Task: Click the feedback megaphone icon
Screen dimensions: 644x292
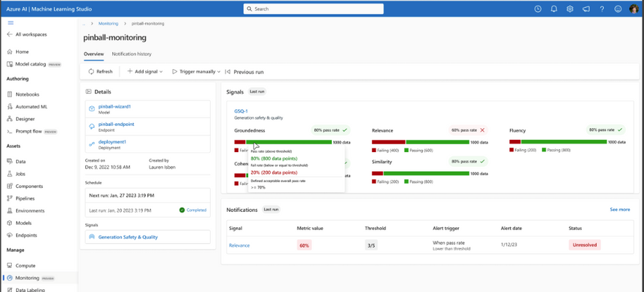Action: [586, 9]
